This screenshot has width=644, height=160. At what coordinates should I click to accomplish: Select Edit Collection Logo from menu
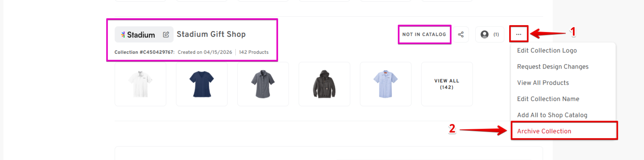click(x=547, y=51)
